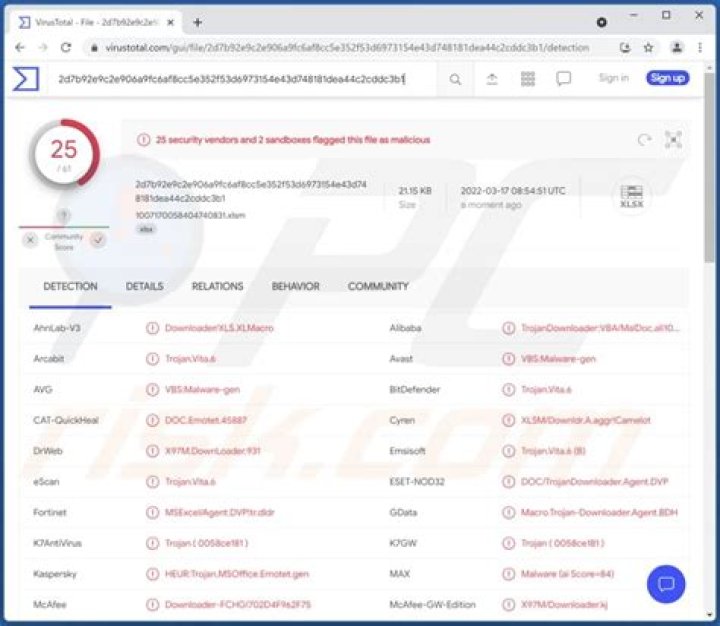Vote community score down with X
Viewport: 720px width, 626px height.
30,240
